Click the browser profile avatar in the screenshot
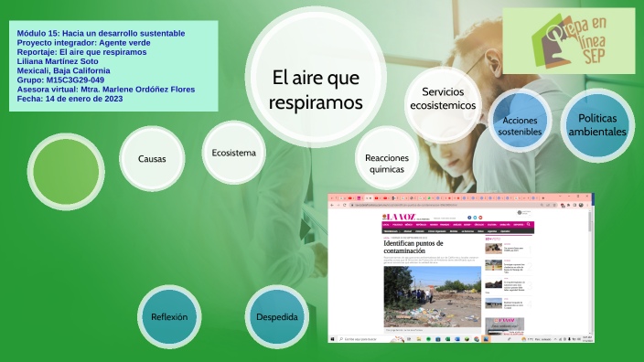 pos(581,205)
